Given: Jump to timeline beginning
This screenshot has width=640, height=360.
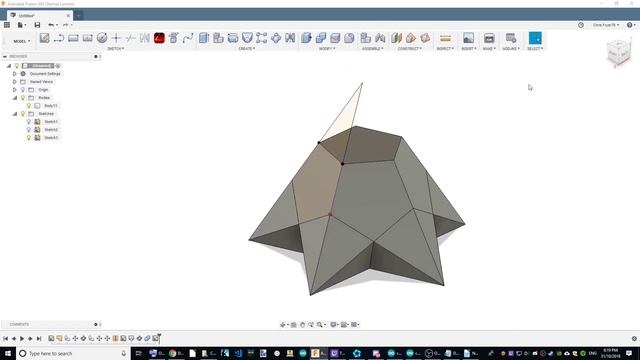Looking at the screenshot, I should (x=5, y=338).
